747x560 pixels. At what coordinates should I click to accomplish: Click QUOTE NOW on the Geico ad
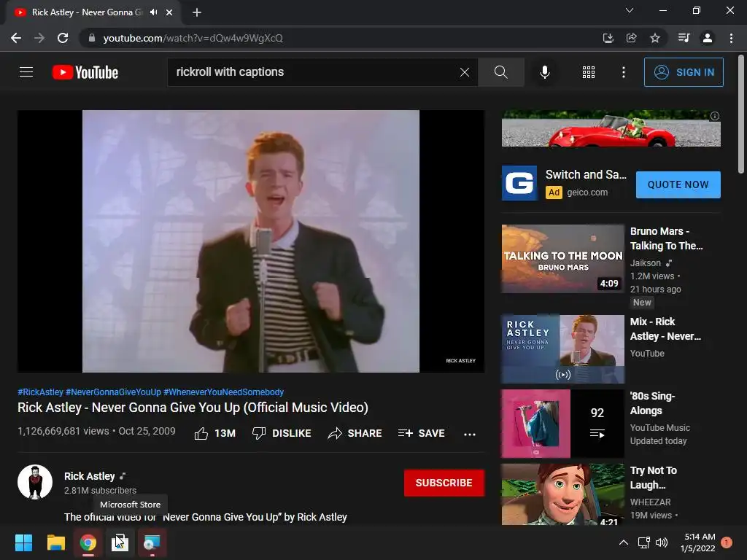tap(678, 184)
